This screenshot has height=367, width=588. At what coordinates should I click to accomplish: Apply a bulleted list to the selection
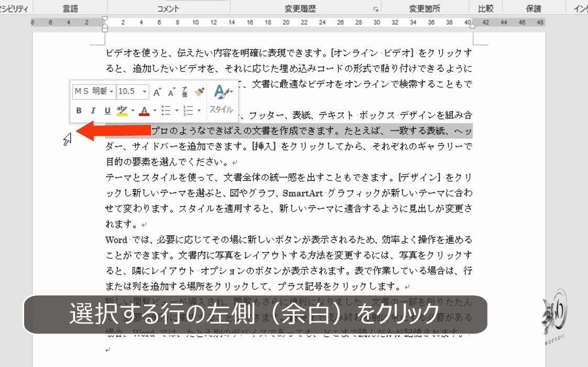pyautogui.click(x=166, y=110)
